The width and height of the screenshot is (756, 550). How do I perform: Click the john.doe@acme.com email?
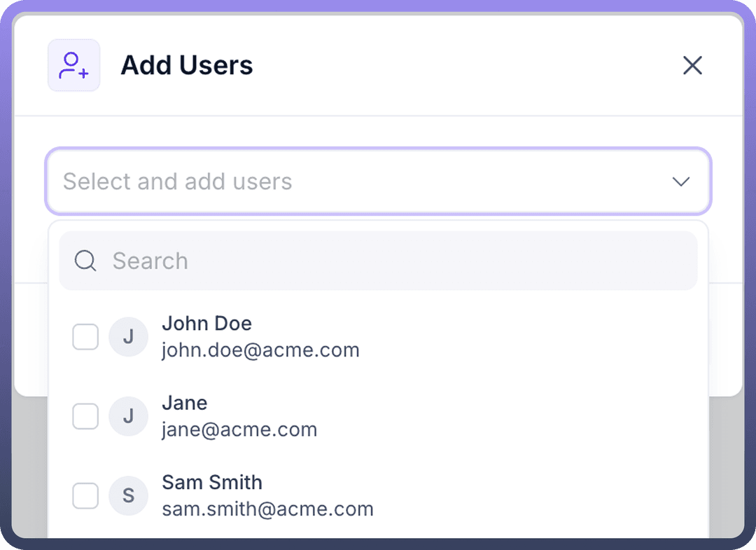click(x=260, y=350)
